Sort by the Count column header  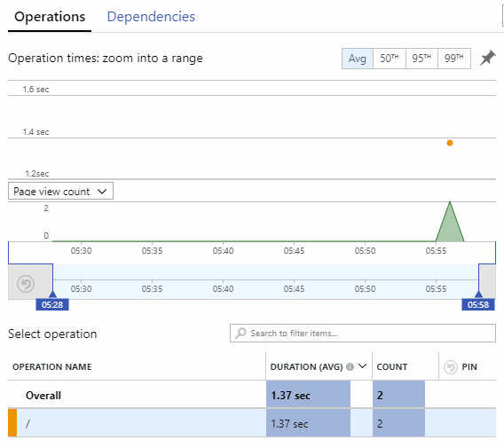[x=392, y=366]
